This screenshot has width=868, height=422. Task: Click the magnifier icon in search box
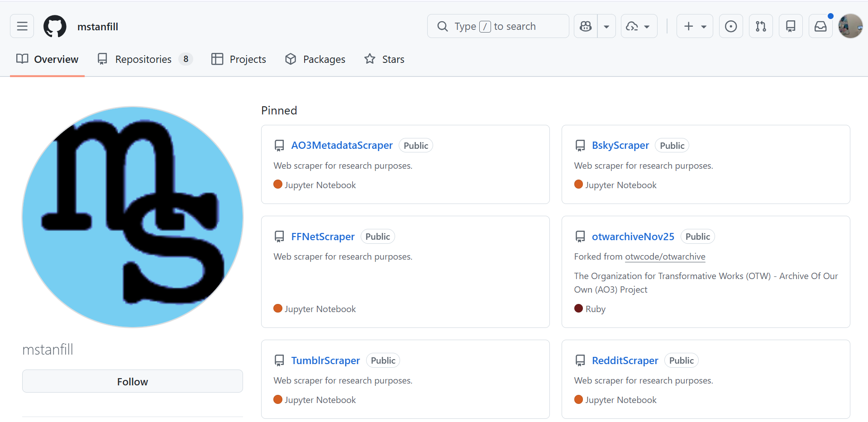click(x=443, y=26)
